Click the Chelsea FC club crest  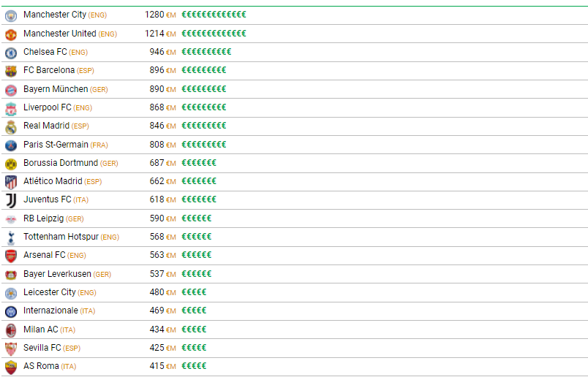(x=11, y=53)
